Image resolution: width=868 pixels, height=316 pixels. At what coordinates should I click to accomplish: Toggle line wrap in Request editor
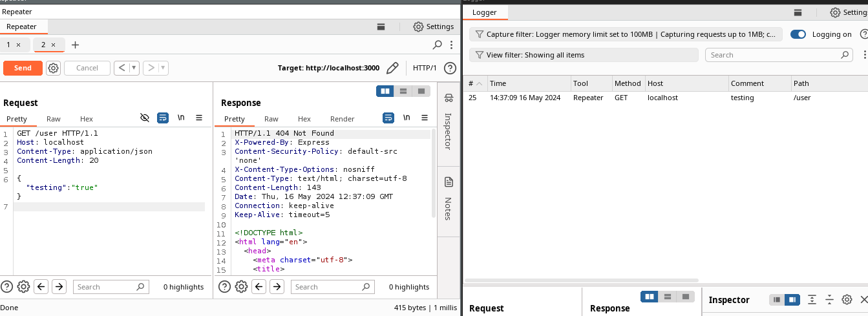tap(163, 118)
